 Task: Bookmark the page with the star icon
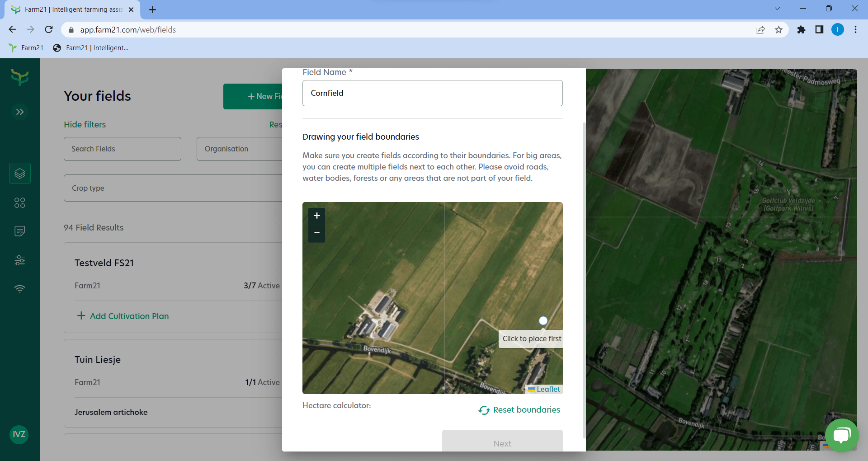tap(778, 29)
